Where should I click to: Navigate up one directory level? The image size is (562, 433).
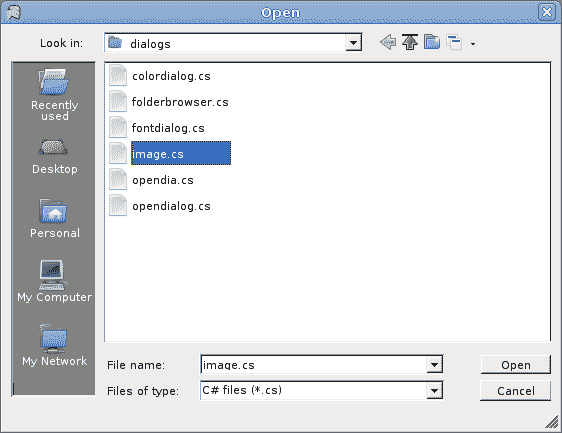pyautogui.click(x=410, y=42)
